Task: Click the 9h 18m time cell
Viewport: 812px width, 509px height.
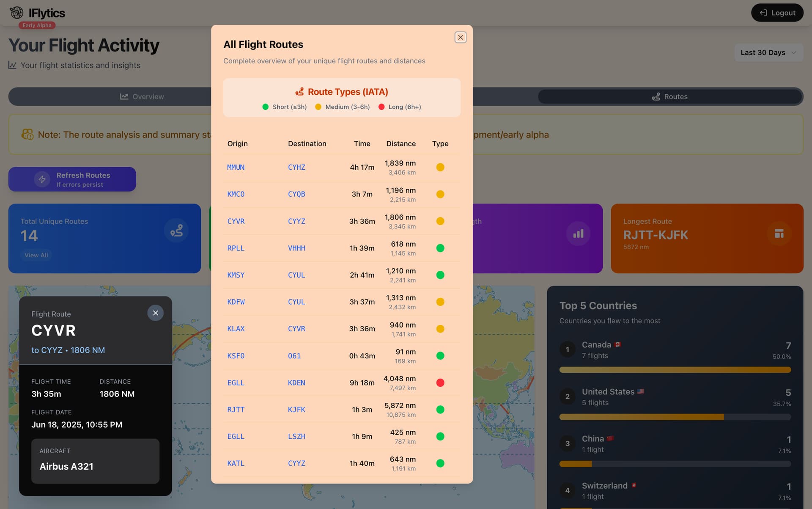Action: (x=362, y=383)
